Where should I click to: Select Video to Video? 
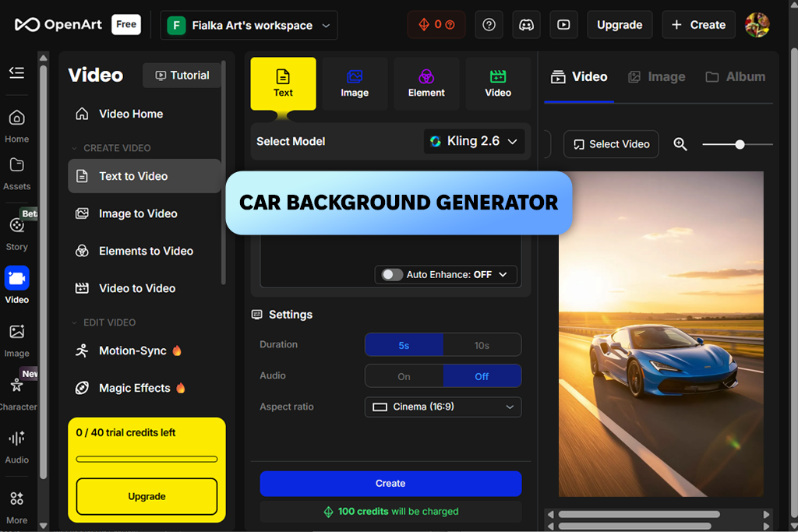click(144, 288)
